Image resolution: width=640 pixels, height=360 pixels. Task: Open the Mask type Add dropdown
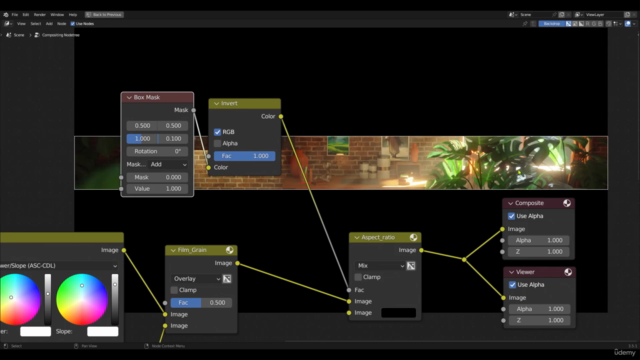(x=168, y=164)
